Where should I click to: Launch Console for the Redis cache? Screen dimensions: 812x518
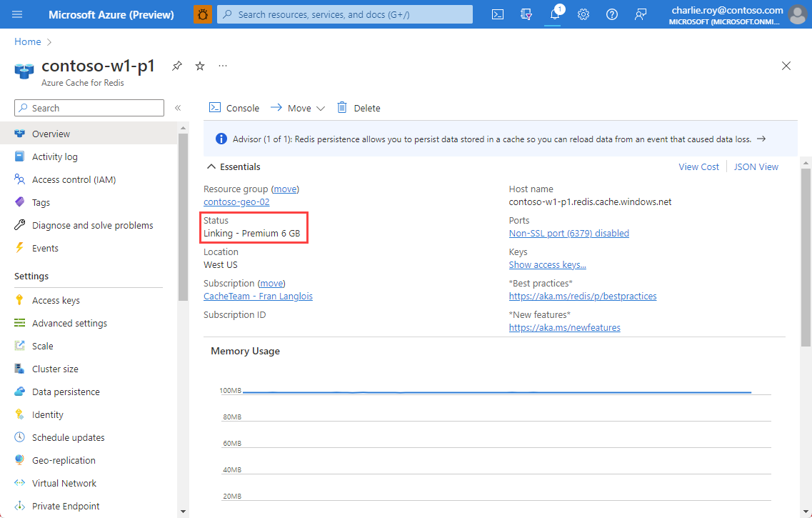point(234,107)
